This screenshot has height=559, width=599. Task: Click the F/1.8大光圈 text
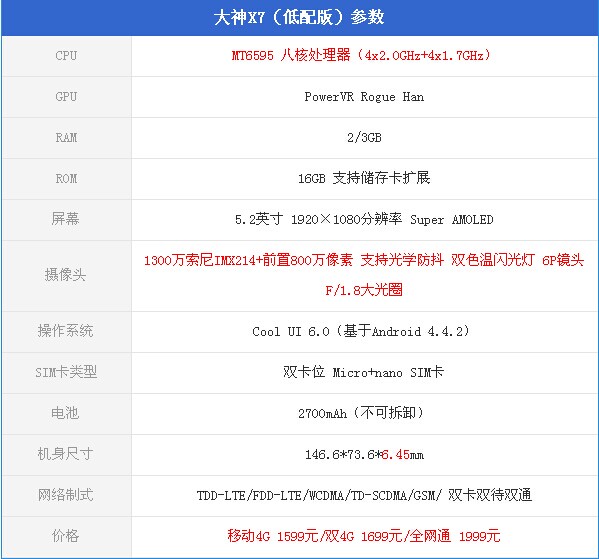364,290
